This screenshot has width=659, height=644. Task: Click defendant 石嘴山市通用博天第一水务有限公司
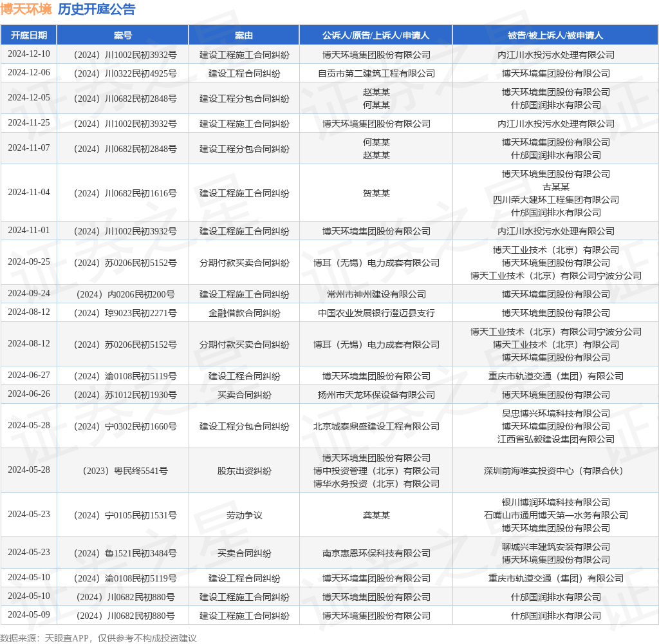click(555, 515)
